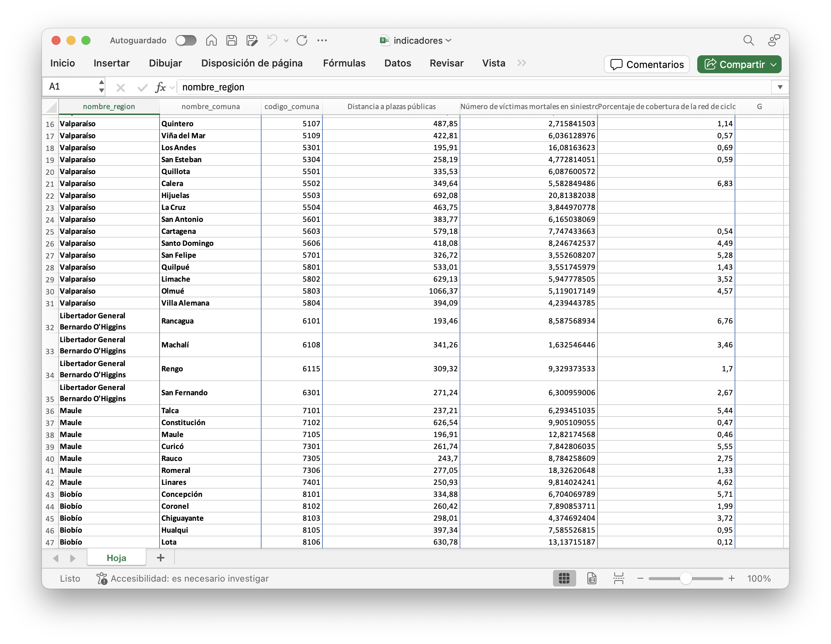This screenshot has height=644, width=831.
Task: Click the share people icon top right
Action: (773, 40)
